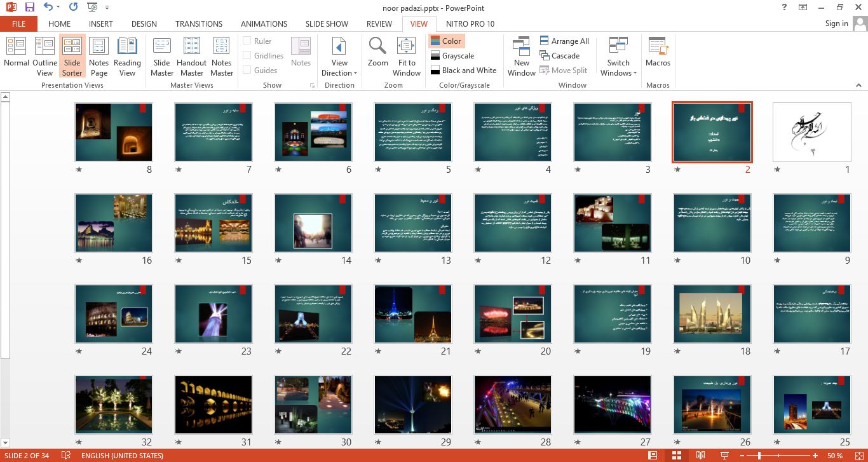Open the Macros button
Viewport: 868px width, 462px height.
coord(658,53)
